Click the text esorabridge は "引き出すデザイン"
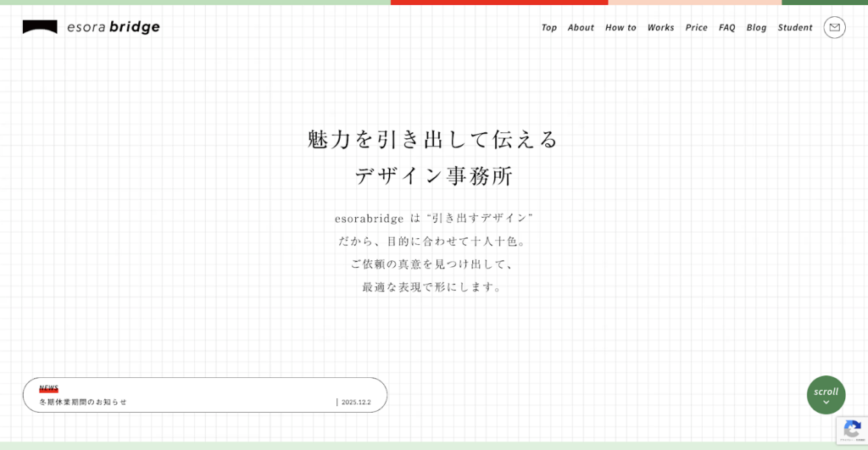 433,218
